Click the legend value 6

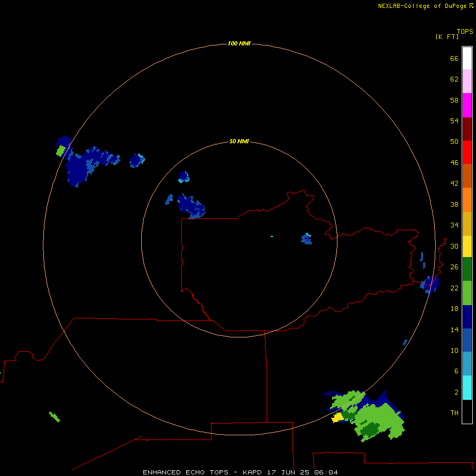tap(456, 371)
